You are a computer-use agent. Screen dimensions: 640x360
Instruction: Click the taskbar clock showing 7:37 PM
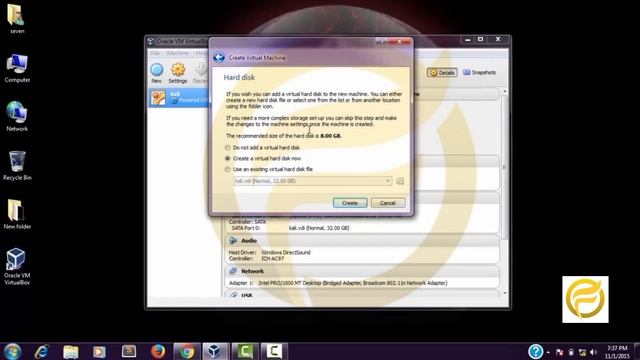tap(617, 352)
